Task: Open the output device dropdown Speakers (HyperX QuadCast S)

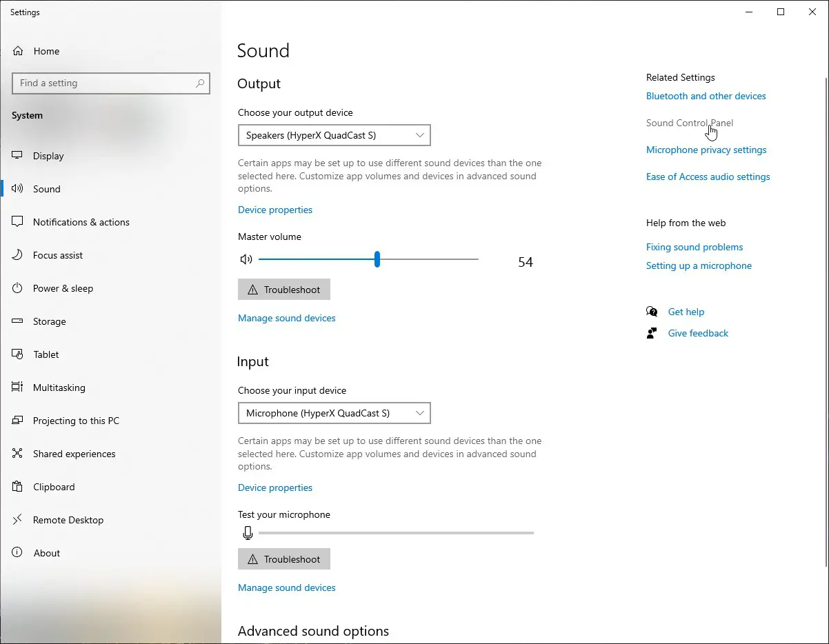Action: point(334,135)
